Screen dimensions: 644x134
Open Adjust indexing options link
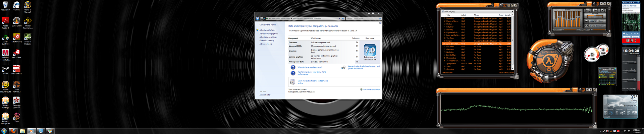click(269, 33)
